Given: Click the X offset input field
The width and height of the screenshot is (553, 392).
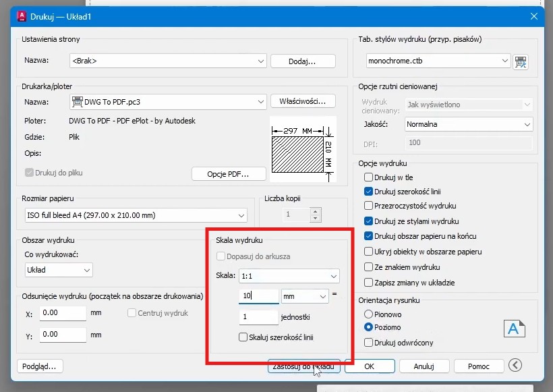Looking at the screenshot, I should (x=63, y=313).
